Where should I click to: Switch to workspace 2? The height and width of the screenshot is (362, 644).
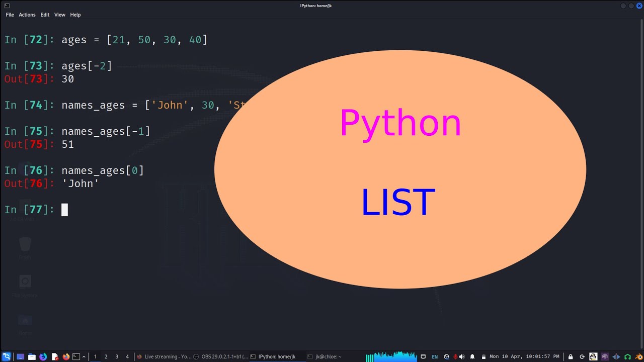click(106, 356)
